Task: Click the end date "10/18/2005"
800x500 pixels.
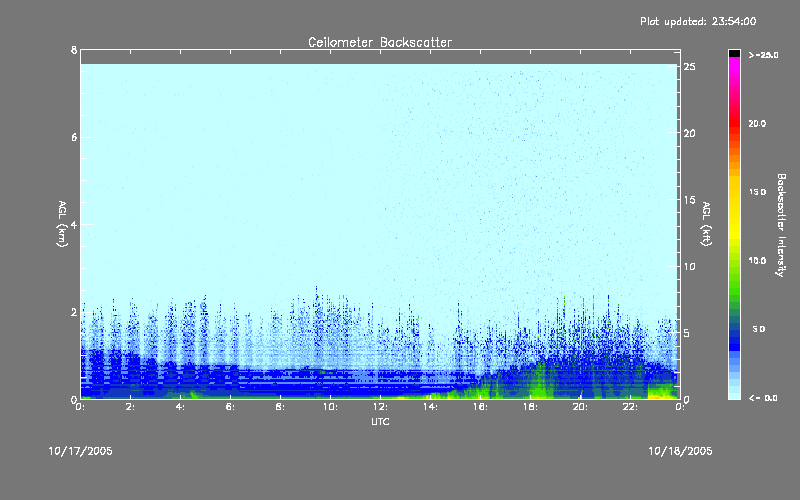Action: point(680,451)
